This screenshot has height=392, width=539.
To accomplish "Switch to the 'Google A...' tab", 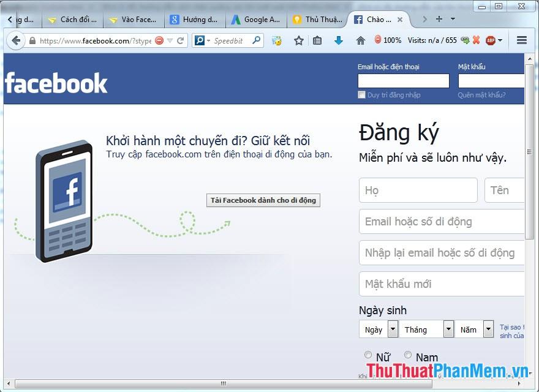I will point(256,20).
